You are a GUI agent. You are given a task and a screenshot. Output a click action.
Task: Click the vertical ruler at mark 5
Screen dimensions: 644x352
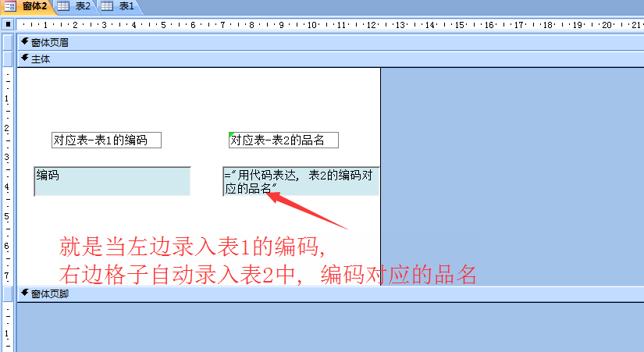pos(6,216)
